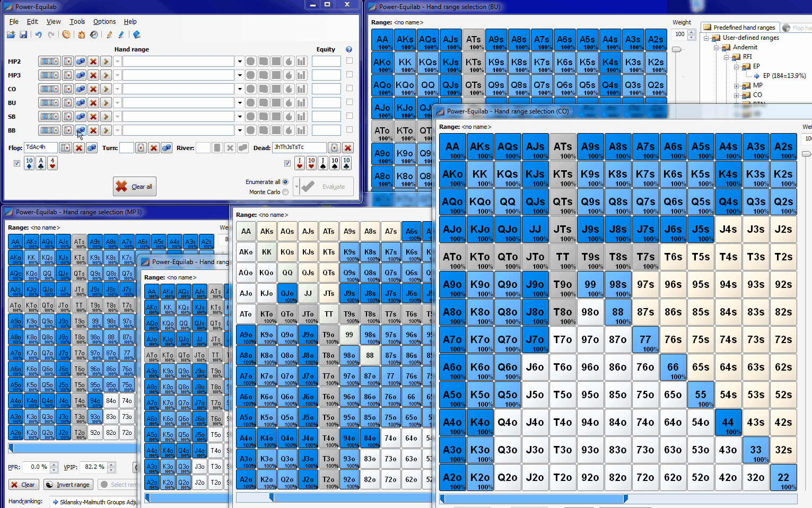The width and height of the screenshot is (812, 508).
Task: Open the Options menu
Action: tap(104, 22)
